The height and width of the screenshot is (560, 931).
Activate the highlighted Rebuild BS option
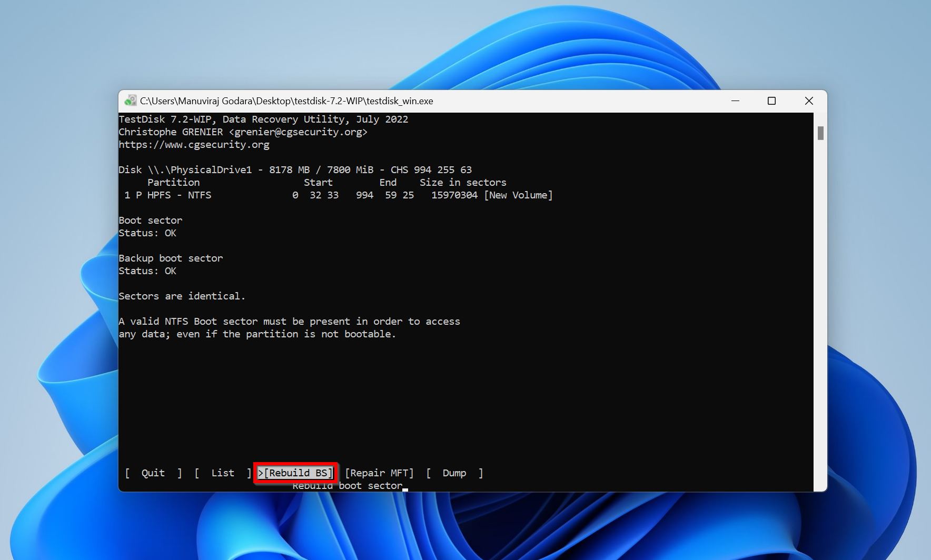[295, 473]
